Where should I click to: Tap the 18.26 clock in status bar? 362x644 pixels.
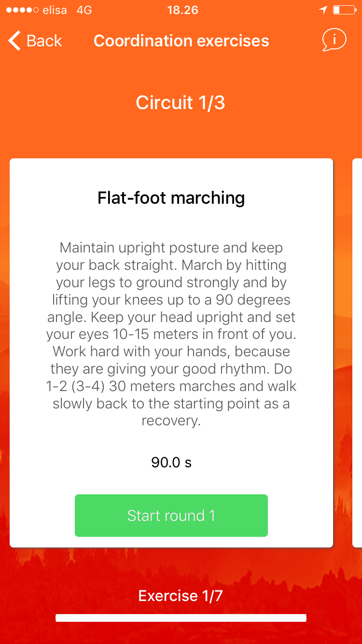[182, 10]
